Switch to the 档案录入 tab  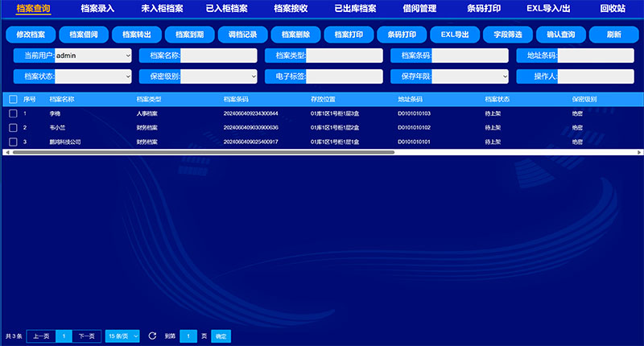coord(98,8)
